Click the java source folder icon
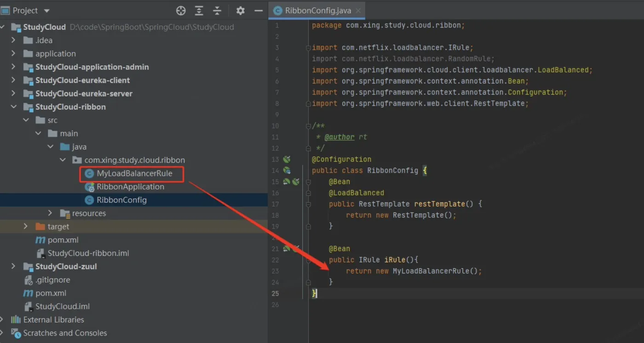This screenshot has width=644, height=343. [65, 147]
